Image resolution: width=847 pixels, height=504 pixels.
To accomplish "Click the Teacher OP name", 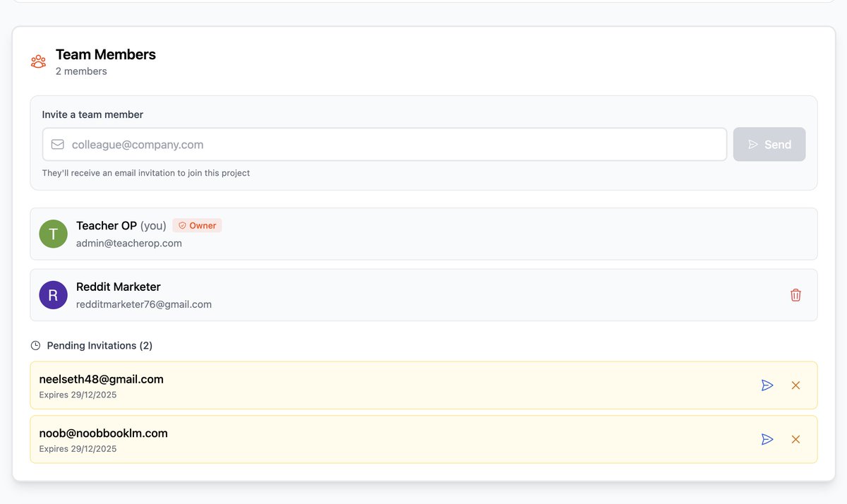I will [107, 226].
